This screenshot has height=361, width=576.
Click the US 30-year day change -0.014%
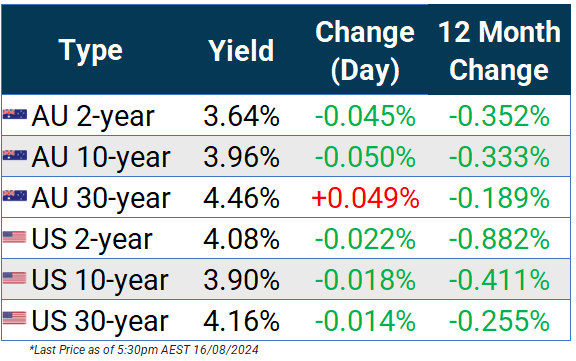click(x=365, y=321)
